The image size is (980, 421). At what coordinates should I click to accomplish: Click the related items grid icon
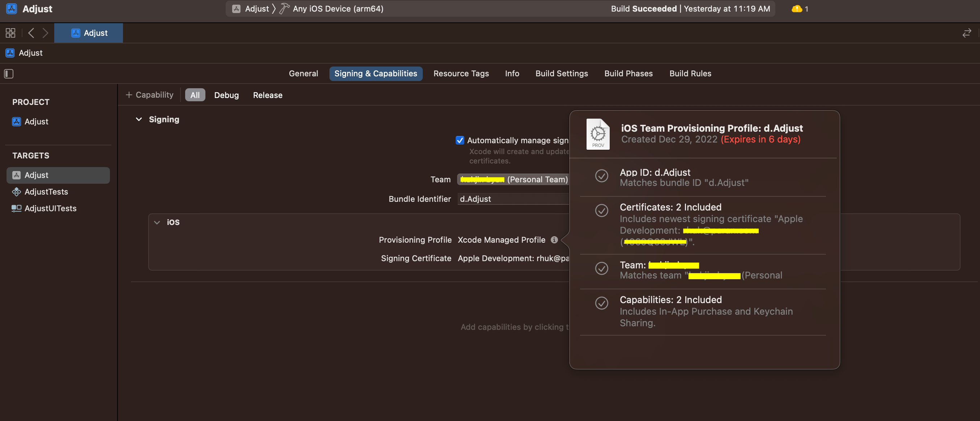pyautogui.click(x=10, y=33)
